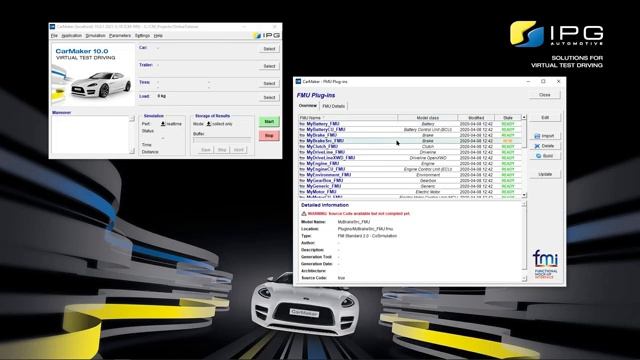
Task: Open the Mode 'collect only' dropdown
Action: click(219, 124)
